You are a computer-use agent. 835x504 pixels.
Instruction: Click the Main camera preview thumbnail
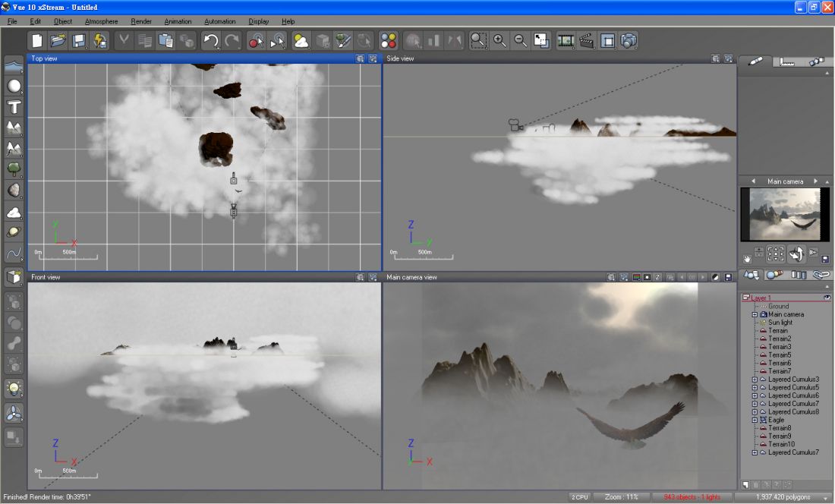[784, 215]
